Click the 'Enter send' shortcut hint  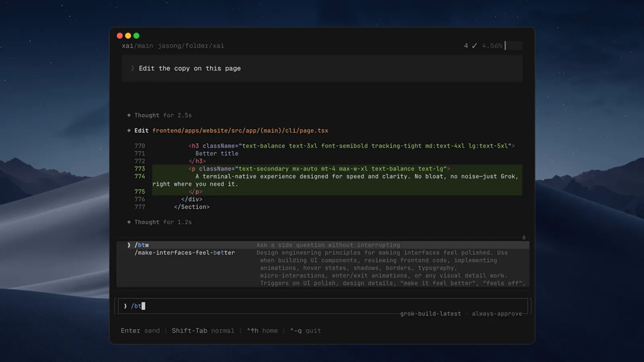[x=140, y=331]
